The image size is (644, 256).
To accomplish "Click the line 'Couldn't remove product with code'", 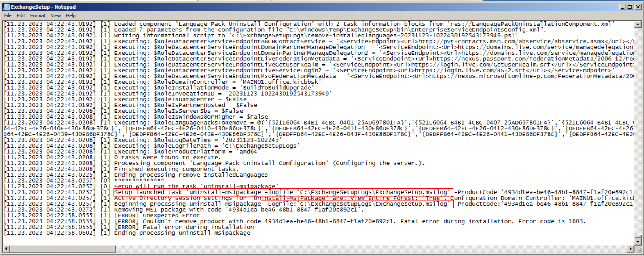I will pyautogui.click(x=295, y=221).
